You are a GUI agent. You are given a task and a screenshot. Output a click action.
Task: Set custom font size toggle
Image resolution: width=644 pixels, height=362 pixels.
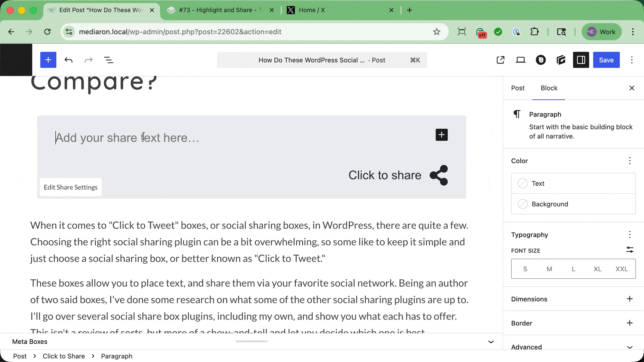[630, 250]
